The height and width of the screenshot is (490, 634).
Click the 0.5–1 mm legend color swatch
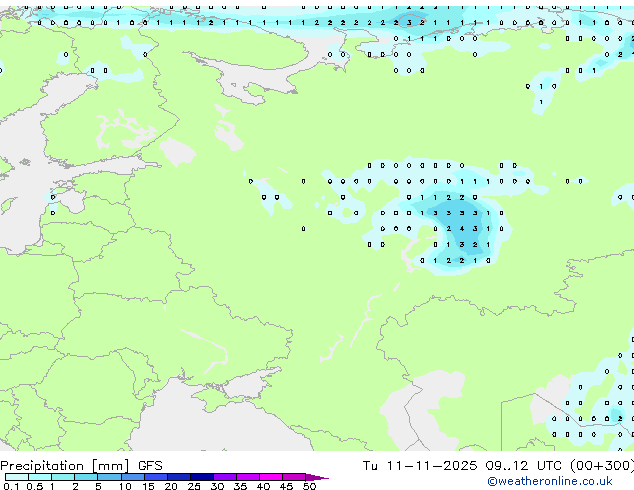(x=40, y=477)
